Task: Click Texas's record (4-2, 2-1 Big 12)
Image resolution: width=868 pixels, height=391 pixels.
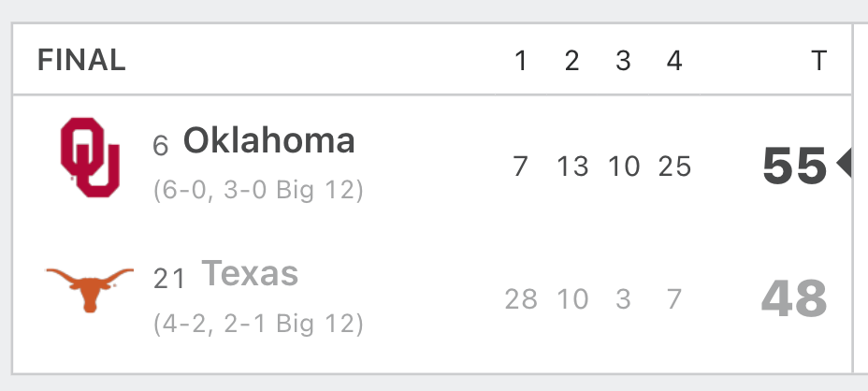Action: tap(258, 324)
